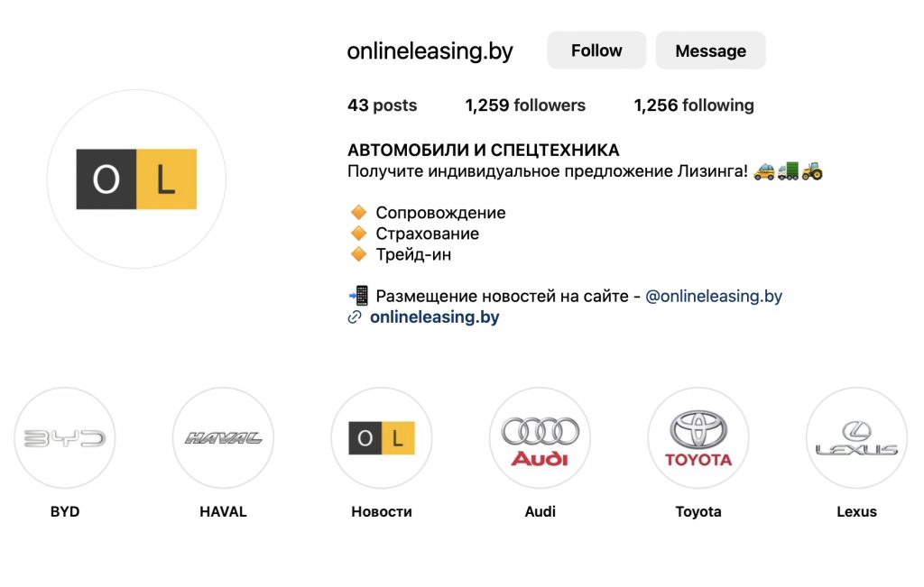Viewport: 924px width, 587px height.
Task: Click the onlineleasing.by profile username
Action: tap(429, 50)
